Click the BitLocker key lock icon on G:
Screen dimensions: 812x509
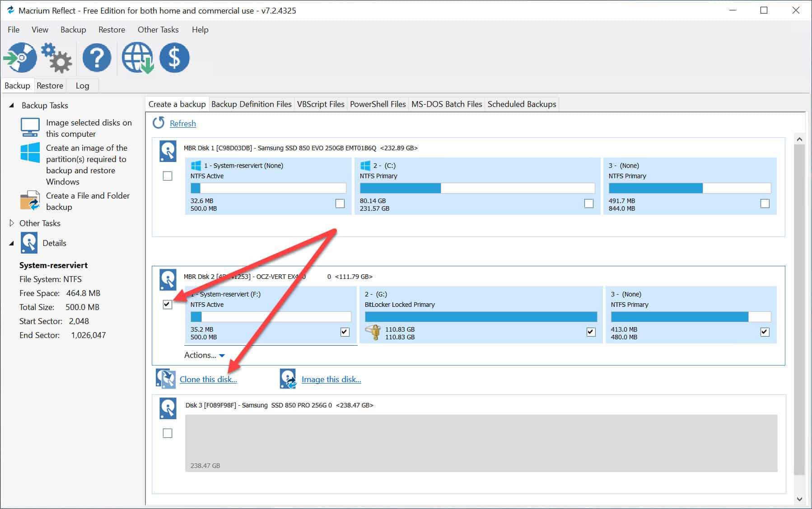[373, 333]
